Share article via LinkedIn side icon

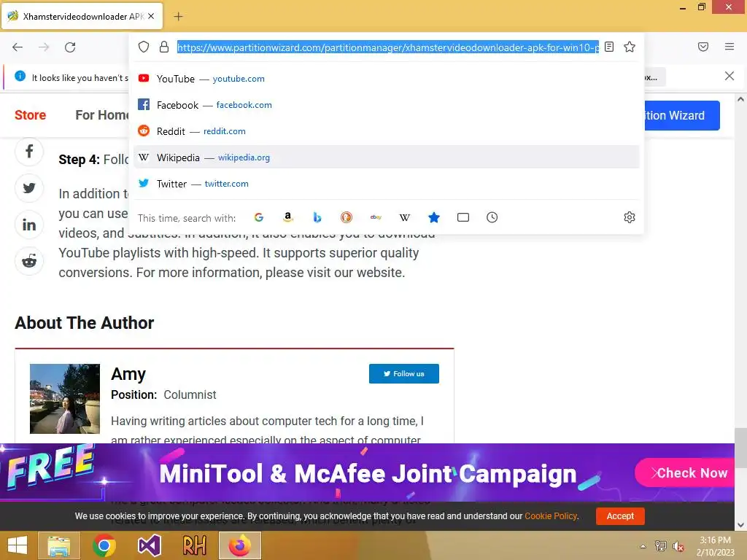click(29, 225)
